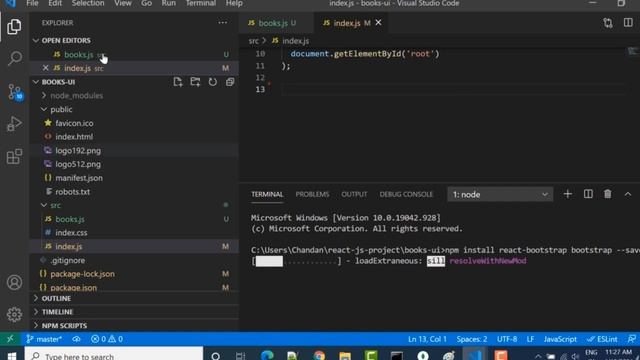Viewport: 640px width, 360px height.
Task: Open the Selection menu
Action: point(88,3)
